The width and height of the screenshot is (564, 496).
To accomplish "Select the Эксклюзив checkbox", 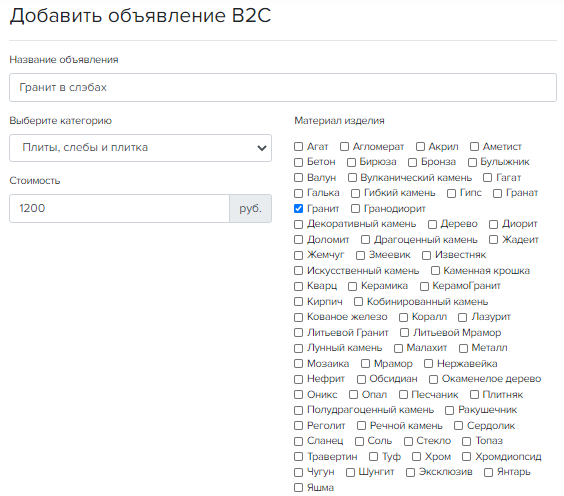I will (410, 472).
